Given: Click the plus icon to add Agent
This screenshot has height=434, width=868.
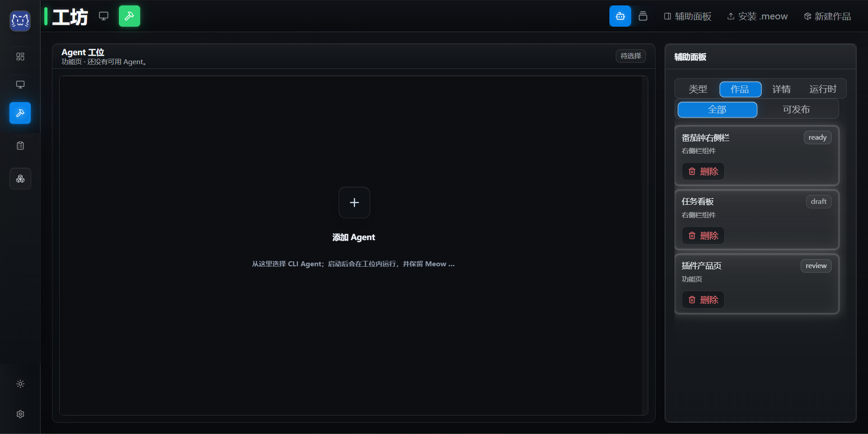Looking at the screenshot, I should (354, 203).
